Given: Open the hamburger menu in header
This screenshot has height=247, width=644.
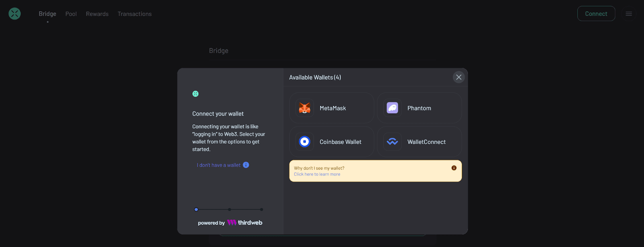Looking at the screenshot, I should pyautogui.click(x=629, y=14).
